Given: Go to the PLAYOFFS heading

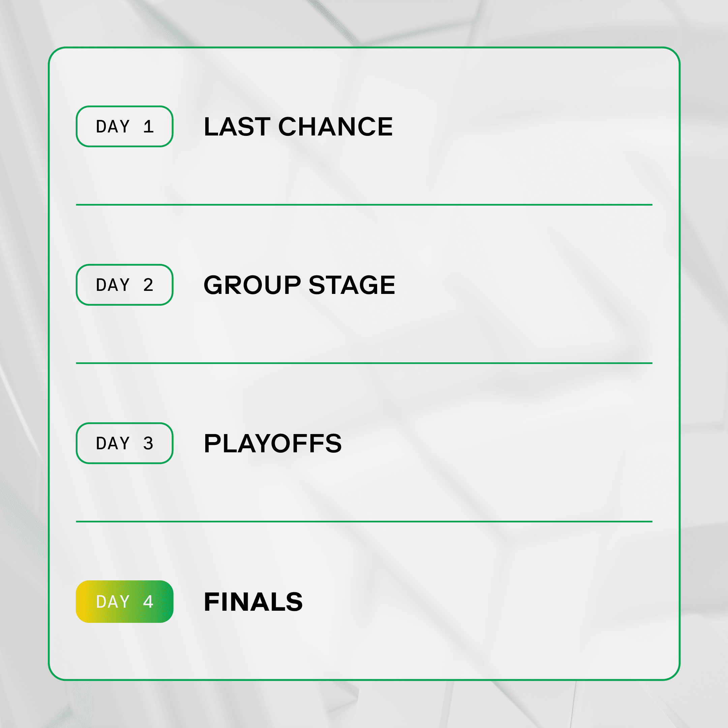Looking at the screenshot, I should click(x=273, y=443).
